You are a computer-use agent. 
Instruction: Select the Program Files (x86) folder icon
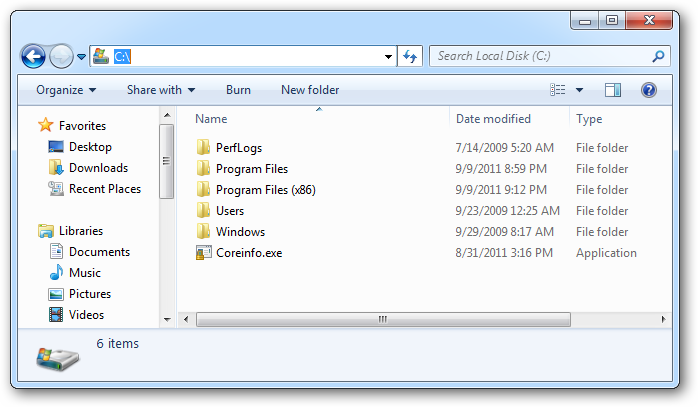(203, 189)
